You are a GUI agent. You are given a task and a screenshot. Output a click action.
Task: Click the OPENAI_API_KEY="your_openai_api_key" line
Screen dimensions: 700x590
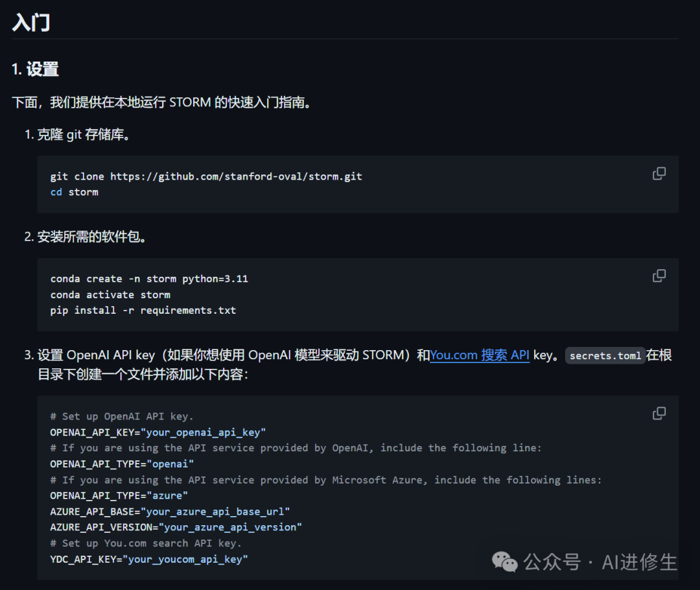point(157,432)
